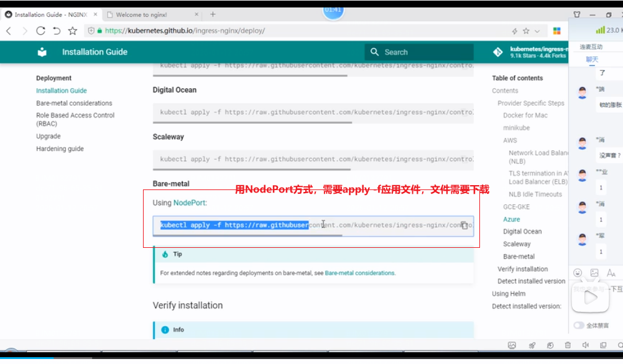623x364 pixels.
Task: Jump to Docker for Mac in contents
Action: click(525, 116)
